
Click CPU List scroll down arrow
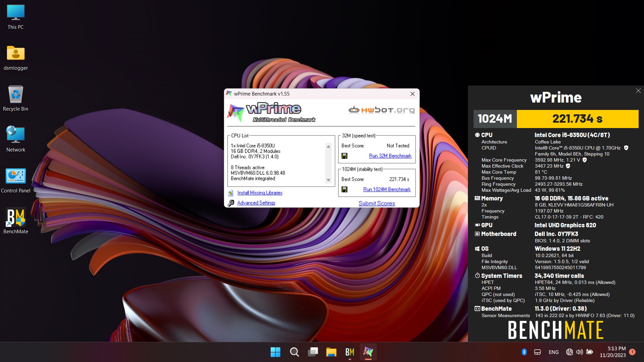tap(328, 180)
